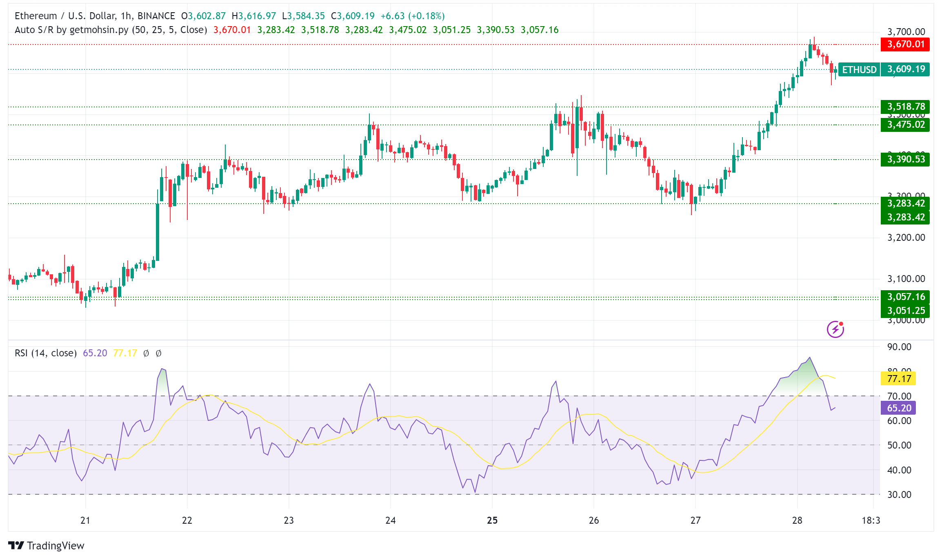Click the RSI 70.00 scale label
The width and height of the screenshot is (942, 560).
(899, 396)
